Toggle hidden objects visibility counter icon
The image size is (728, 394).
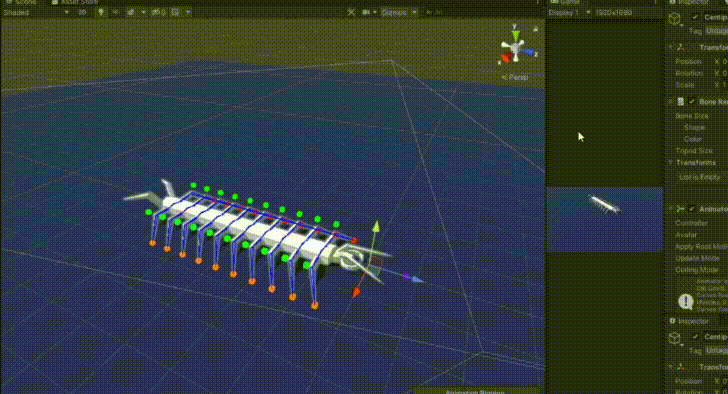[158, 13]
